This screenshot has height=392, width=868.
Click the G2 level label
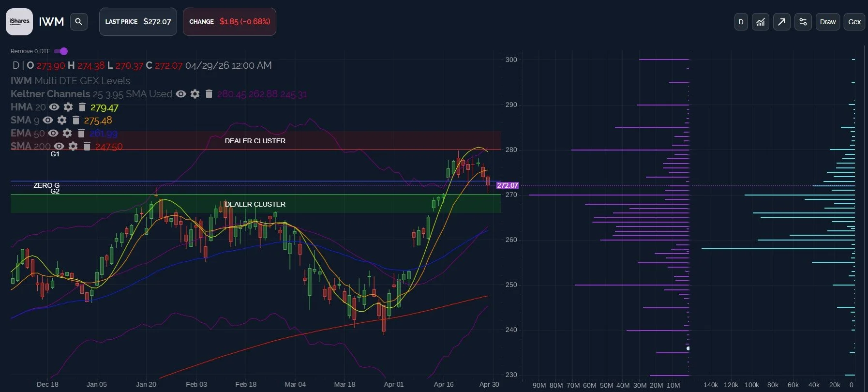click(x=55, y=191)
